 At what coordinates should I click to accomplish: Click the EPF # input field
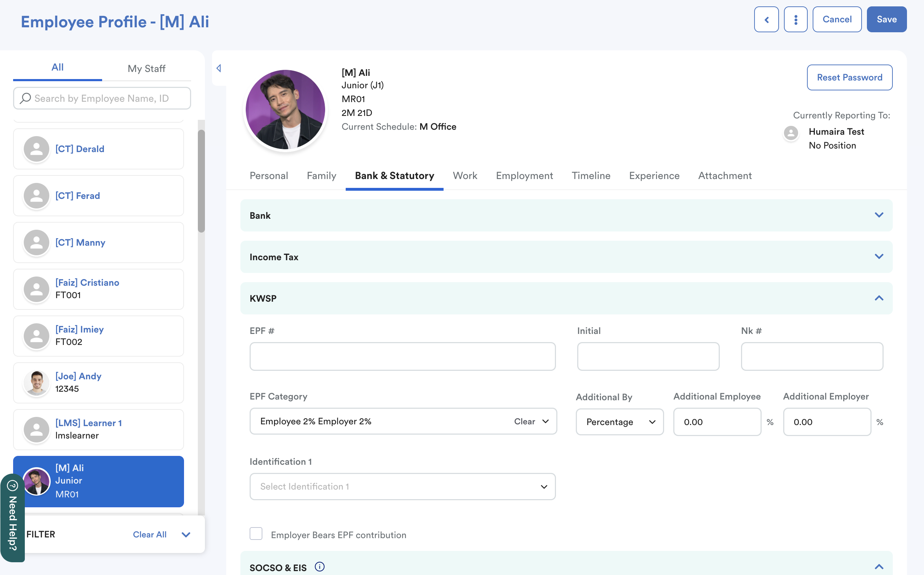click(402, 356)
